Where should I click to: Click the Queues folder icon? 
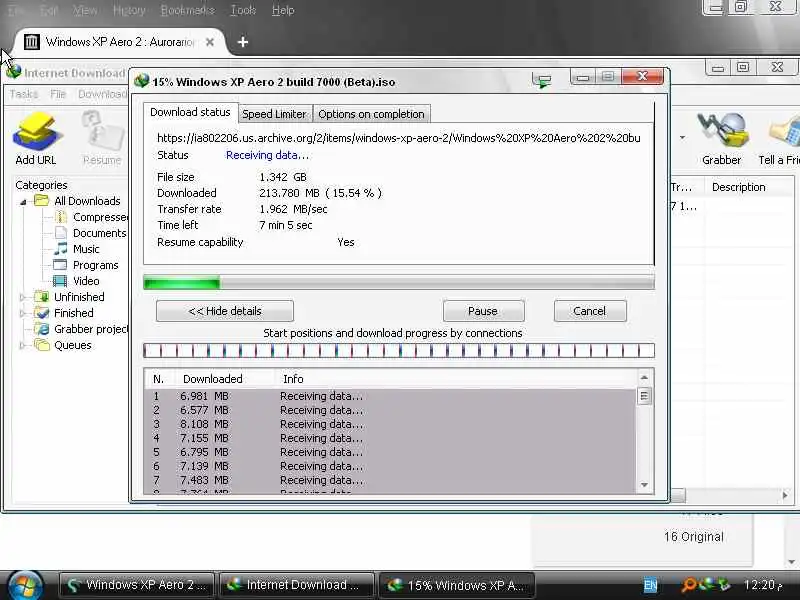[x=41, y=345]
